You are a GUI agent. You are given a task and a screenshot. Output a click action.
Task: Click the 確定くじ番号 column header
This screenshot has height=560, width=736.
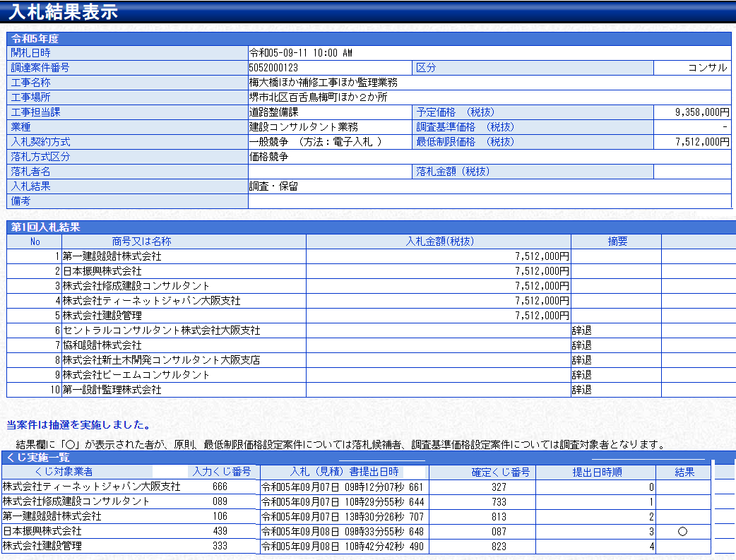point(500,472)
